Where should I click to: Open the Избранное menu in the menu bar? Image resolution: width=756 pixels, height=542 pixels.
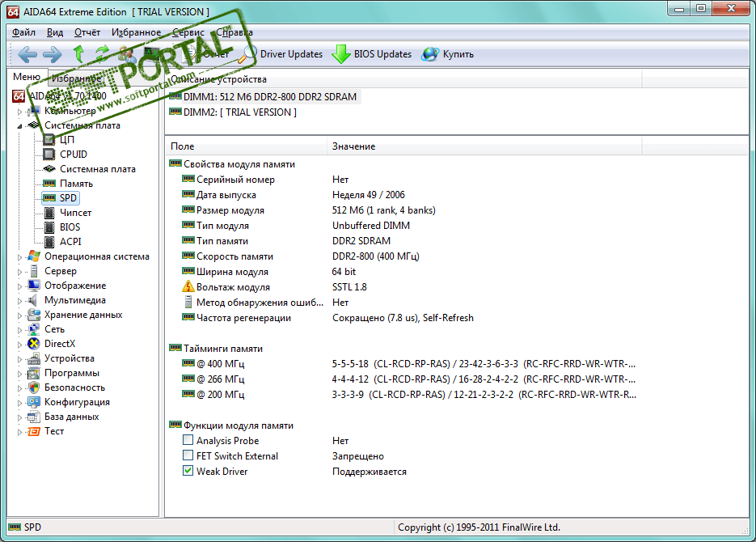(x=137, y=32)
